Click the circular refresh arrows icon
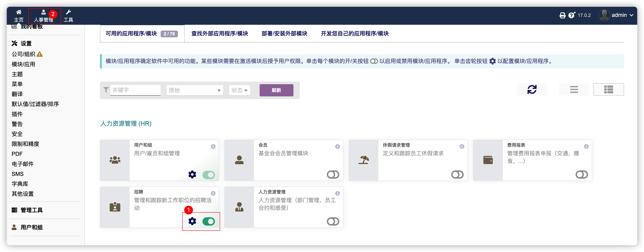The height and width of the screenshot is (252, 644). pyautogui.click(x=532, y=89)
